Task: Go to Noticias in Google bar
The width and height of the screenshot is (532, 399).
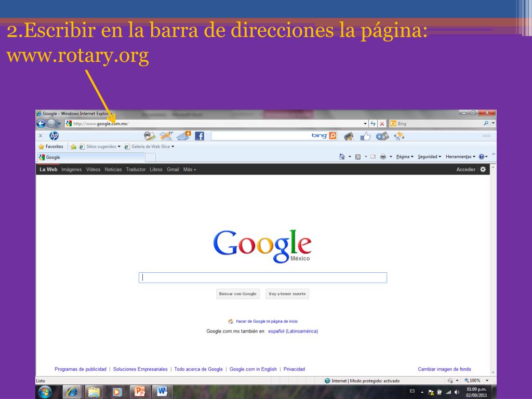Action: [x=113, y=169]
